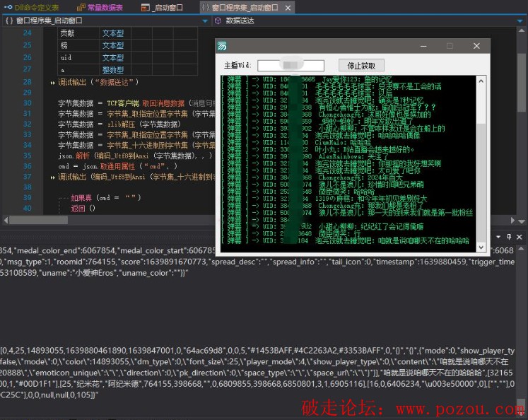Viewport: 528px width, 420px height.
Task: Select the 窗口程序集_启动窗口 tab
Action: click(x=245, y=7)
